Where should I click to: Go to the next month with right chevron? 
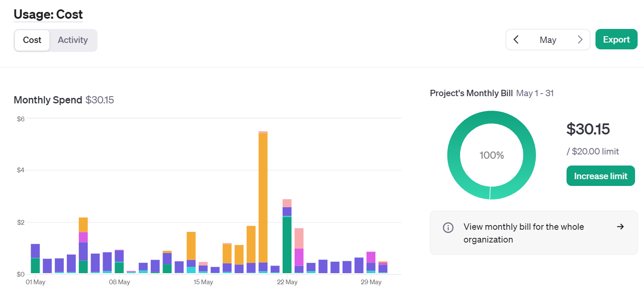point(580,40)
